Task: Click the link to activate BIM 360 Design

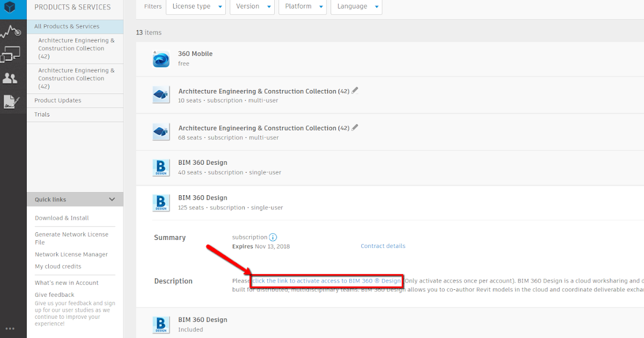Action: (x=326, y=281)
